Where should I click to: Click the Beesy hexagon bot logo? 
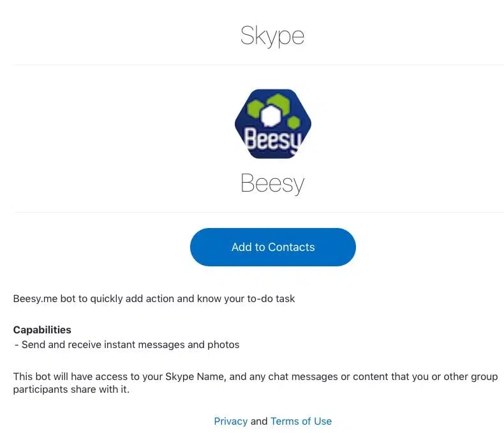click(273, 124)
